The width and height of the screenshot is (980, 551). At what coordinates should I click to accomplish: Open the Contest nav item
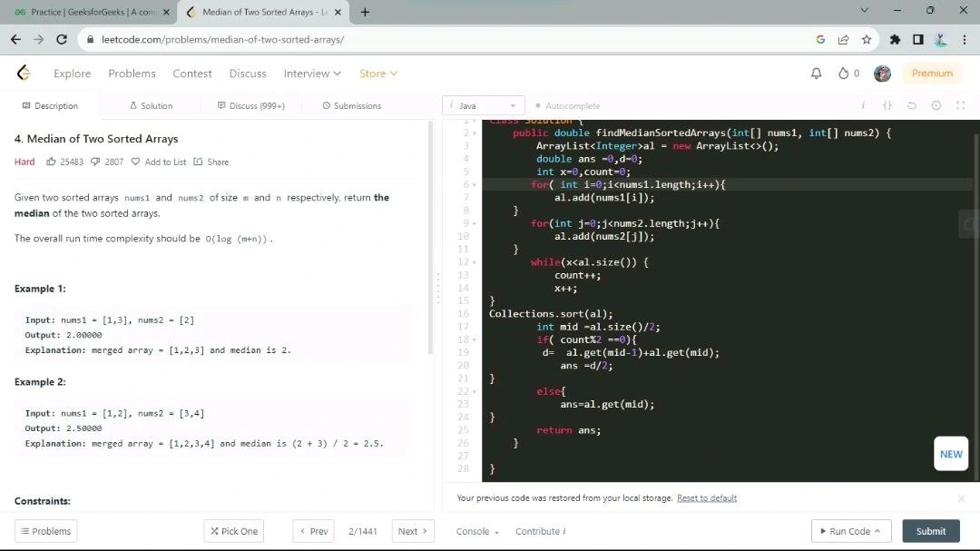point(191,74)
